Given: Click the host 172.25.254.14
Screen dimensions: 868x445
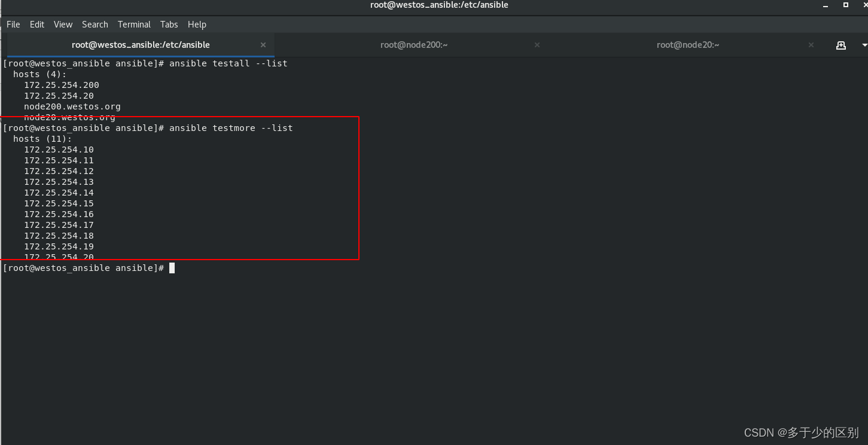Looking at the screenshot, I should tap(59, 193).
